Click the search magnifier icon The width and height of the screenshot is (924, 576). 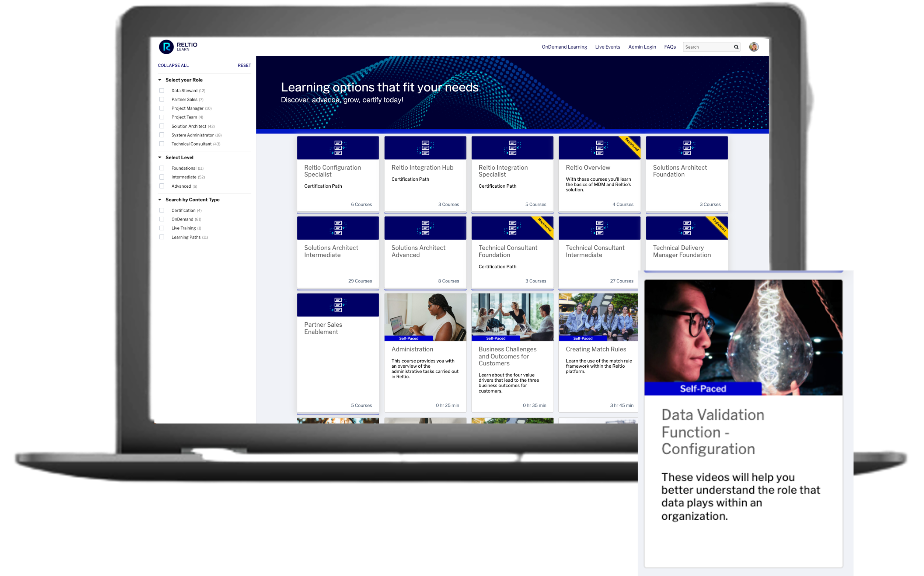pos(736,47)
